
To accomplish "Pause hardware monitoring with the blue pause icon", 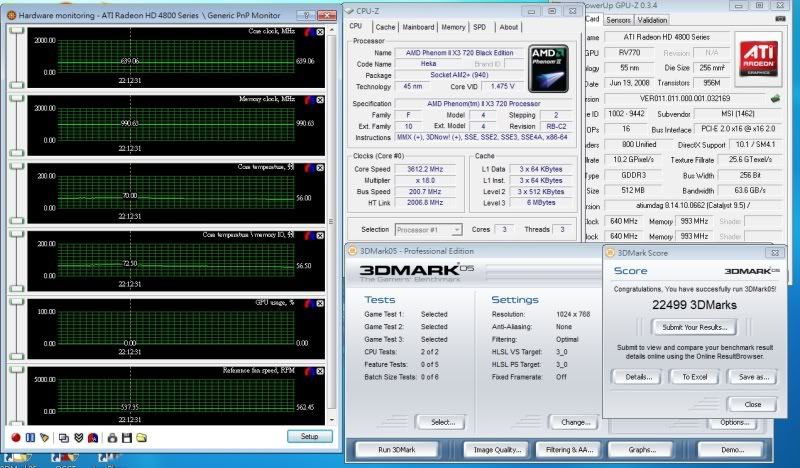I will point(30,437).
